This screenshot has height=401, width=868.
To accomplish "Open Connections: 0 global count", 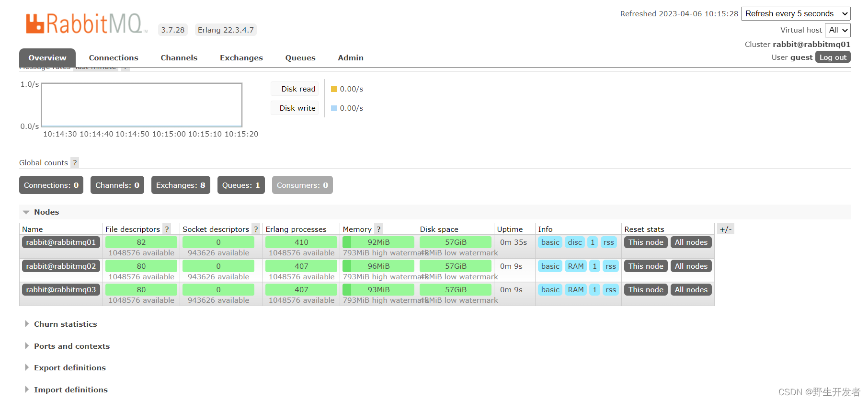I will 51,185.
